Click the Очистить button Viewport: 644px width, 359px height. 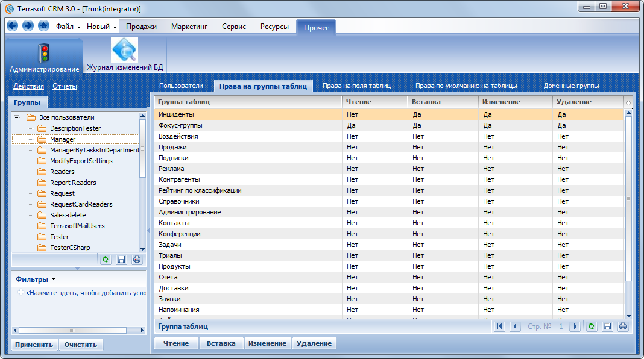pos(81,345)
